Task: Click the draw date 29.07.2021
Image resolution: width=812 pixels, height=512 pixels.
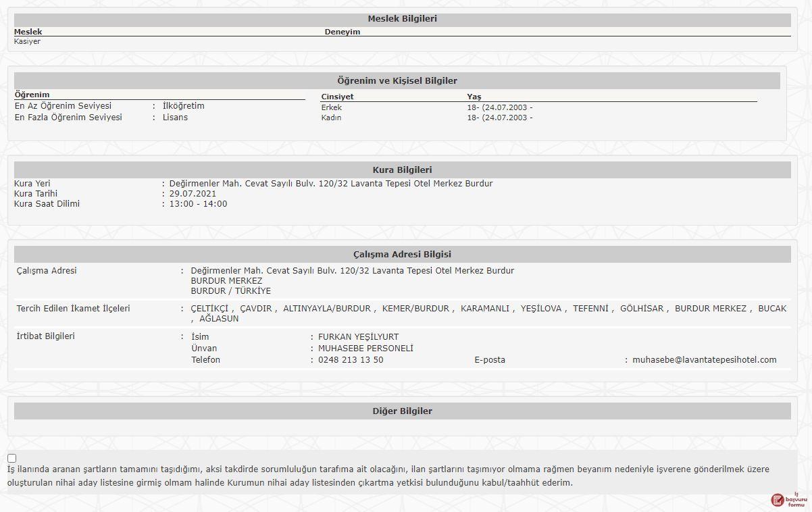Action: point(193,194)
